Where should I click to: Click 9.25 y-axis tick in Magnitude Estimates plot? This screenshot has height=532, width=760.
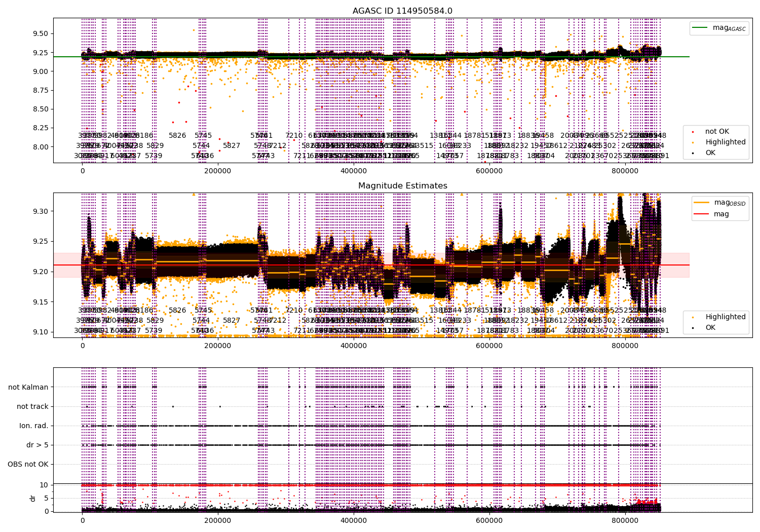40,241
